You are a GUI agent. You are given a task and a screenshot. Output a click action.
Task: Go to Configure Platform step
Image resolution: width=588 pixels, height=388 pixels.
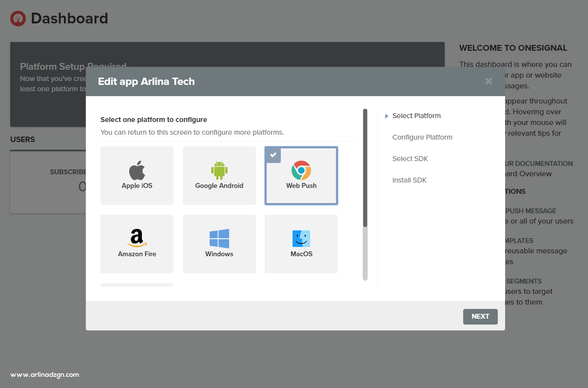coord(422,137)
